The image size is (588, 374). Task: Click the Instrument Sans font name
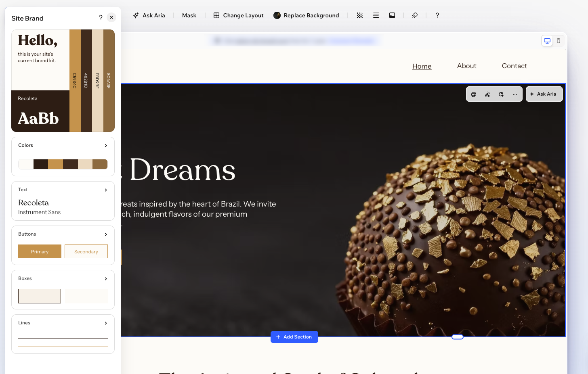point(39,212)
